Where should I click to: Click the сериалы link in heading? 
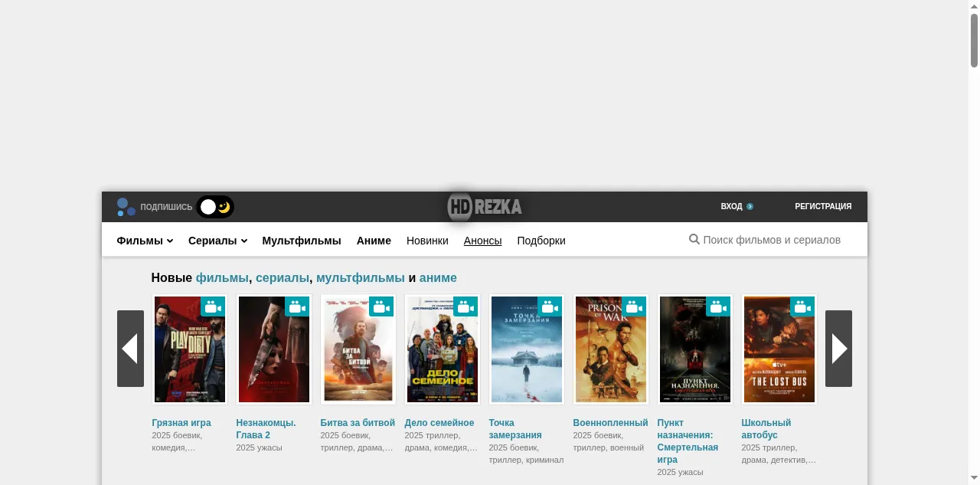tap(283, 278)
